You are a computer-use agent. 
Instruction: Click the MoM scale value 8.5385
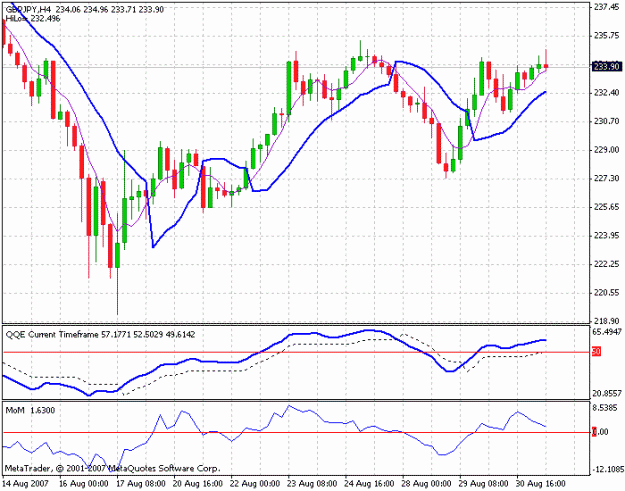pos(607,408)
